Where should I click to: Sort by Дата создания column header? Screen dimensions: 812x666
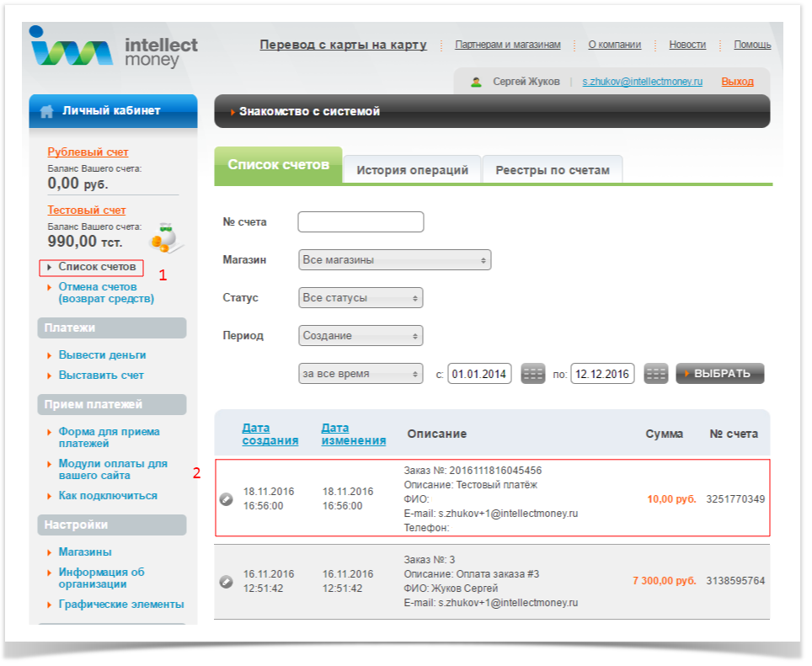point(270,434)
